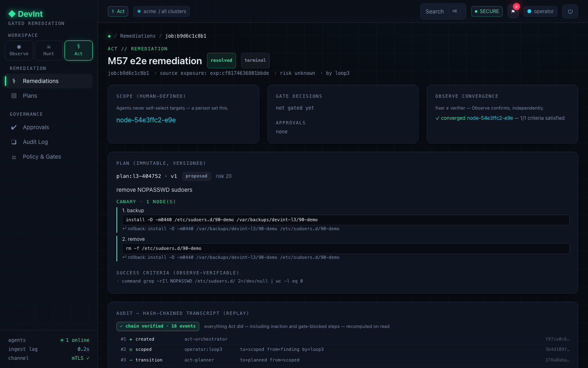Viewport: 588px width, 368px height.
Task: Click the created event plus icon
Action: 131,339
